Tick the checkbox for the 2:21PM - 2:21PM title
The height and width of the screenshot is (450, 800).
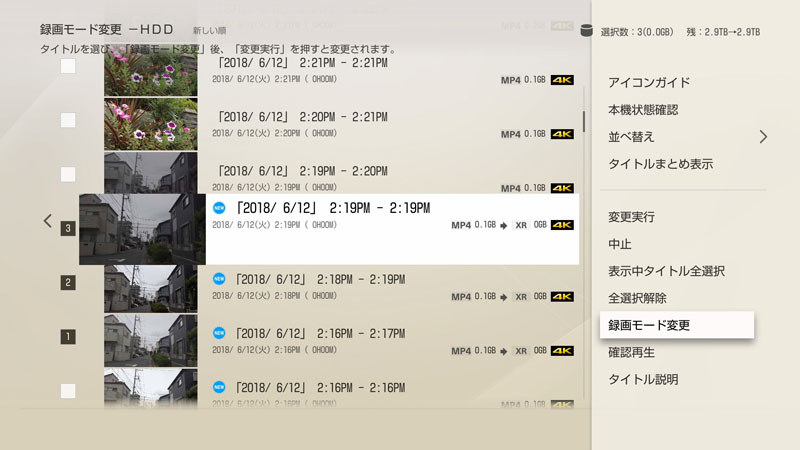click(68, 66)
